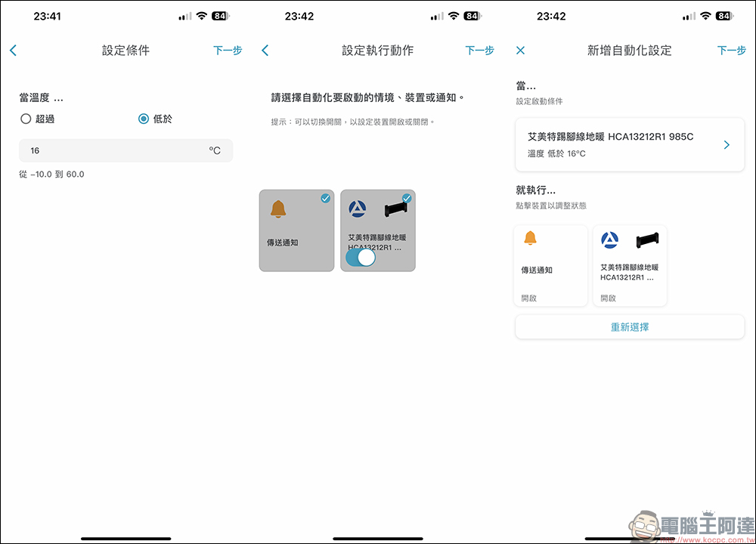Open the chevron on the 溫度 低於 16°C condition

[727, 144]
